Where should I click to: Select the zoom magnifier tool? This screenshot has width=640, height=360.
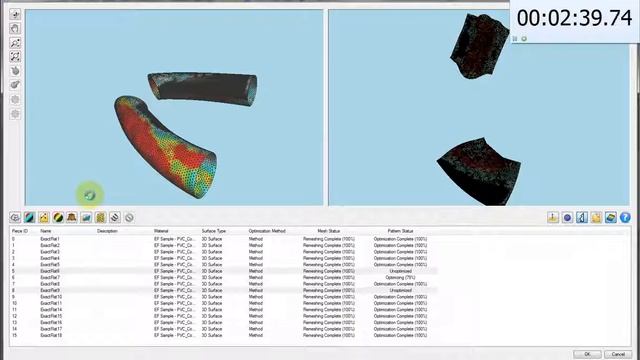pyautogui.click(x=15, y=43)
